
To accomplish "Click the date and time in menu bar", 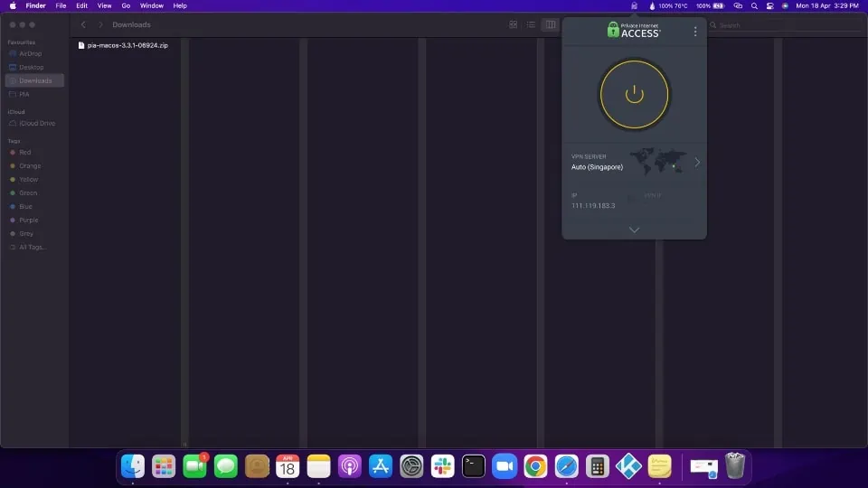I will [x=827, y=6].
